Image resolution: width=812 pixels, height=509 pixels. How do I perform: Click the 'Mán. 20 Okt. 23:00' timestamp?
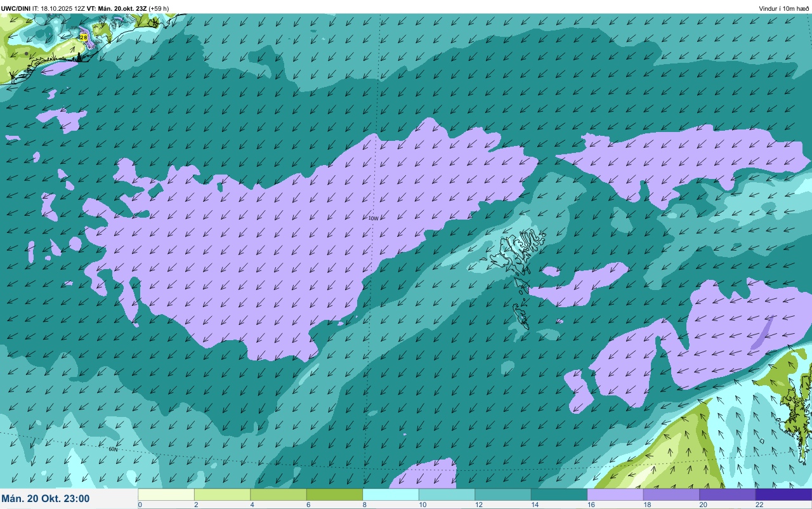click(46, 499)
